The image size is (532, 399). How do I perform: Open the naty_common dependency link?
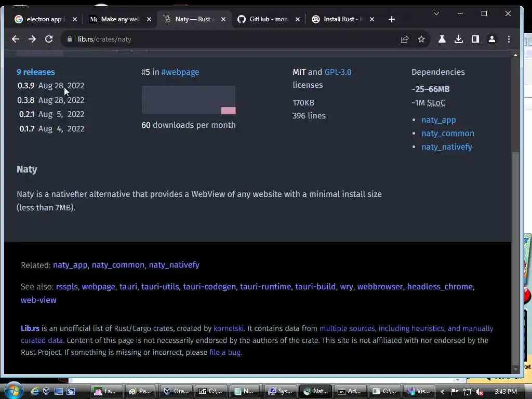click(x=448, y=134)
